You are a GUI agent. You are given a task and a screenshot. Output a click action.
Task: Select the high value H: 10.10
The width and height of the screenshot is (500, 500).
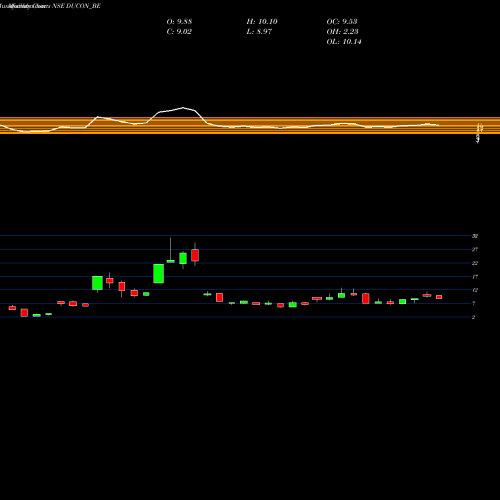point(262,22)
